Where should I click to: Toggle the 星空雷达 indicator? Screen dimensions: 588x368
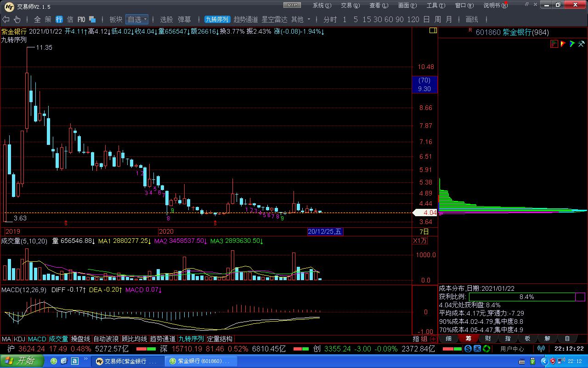click(x=274, y=19)
